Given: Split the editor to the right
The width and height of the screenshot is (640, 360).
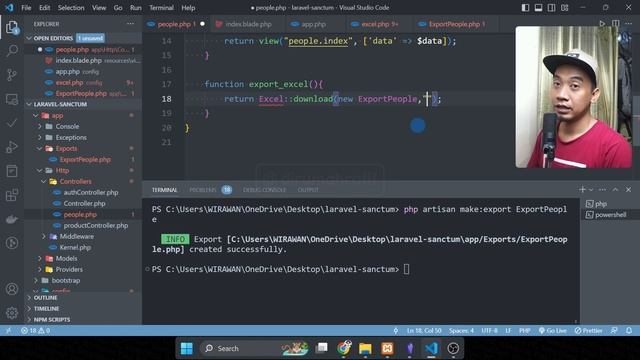Looking at the screenshot, I should click(615, 24).
